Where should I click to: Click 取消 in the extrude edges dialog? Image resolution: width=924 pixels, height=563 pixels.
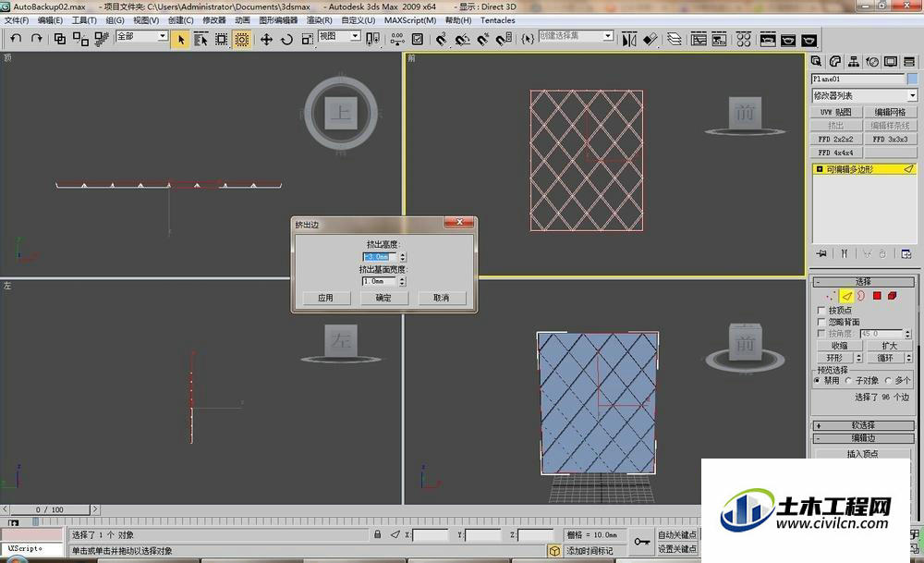[x=442, y=298]
